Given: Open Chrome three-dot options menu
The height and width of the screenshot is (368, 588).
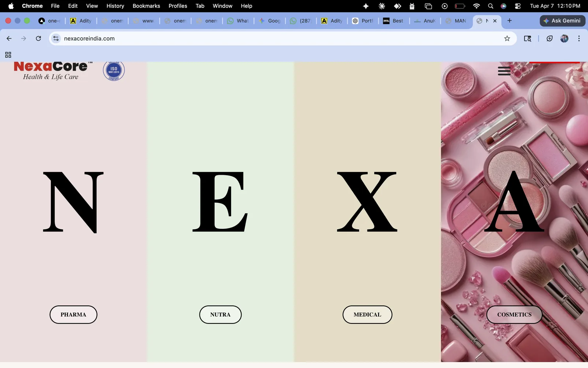Looking at the screenshot, I should 579,39.
